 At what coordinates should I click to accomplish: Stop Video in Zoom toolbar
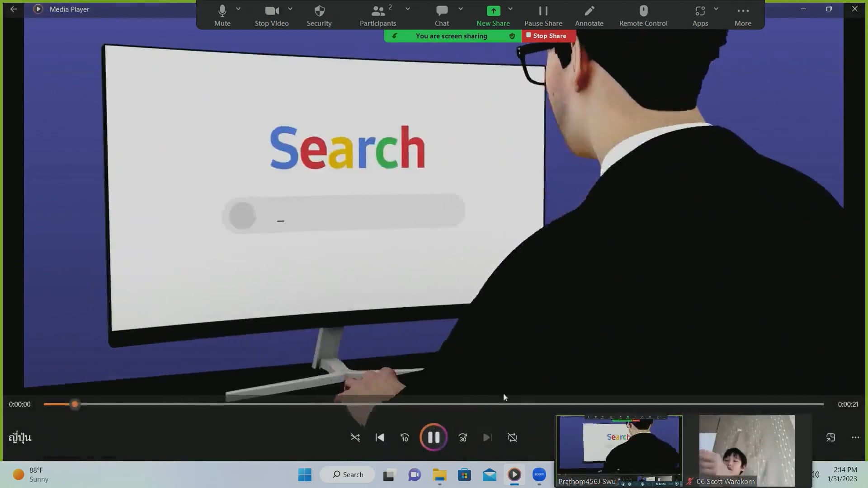(x=271, y=16)
